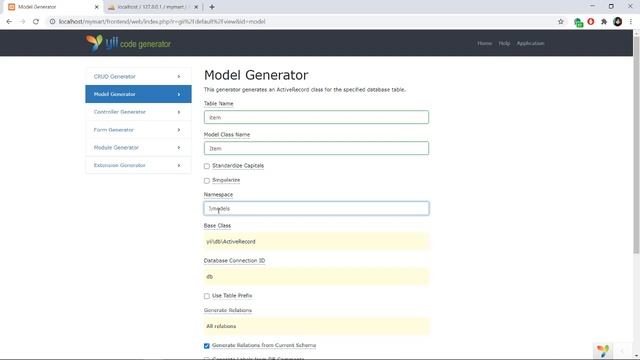Expand CRUD Generator chevron in sidebar

[x=179, y=76]
